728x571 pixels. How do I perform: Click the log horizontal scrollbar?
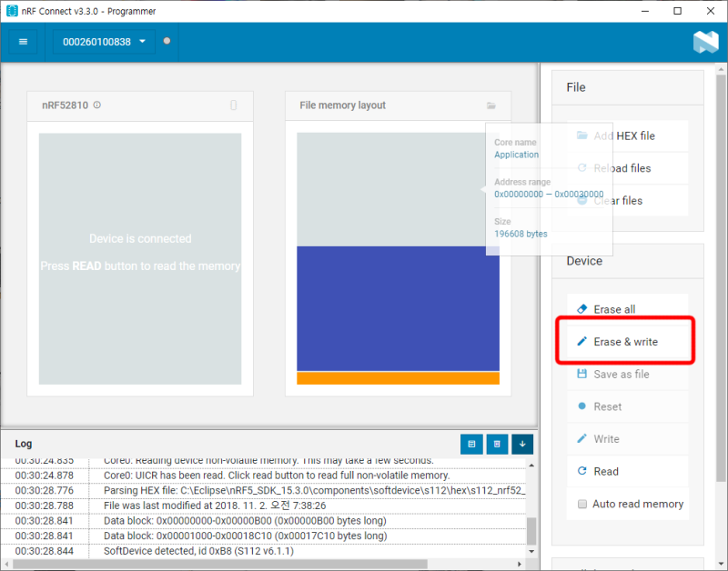click(220, 564)
